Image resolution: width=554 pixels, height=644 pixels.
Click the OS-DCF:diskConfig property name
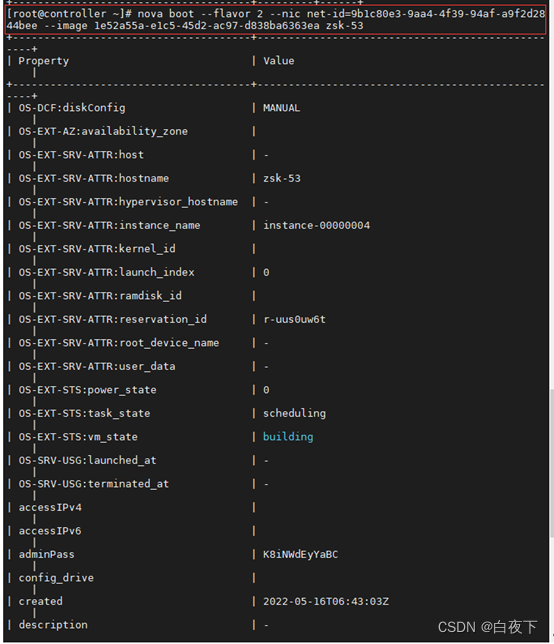point(72,108)
